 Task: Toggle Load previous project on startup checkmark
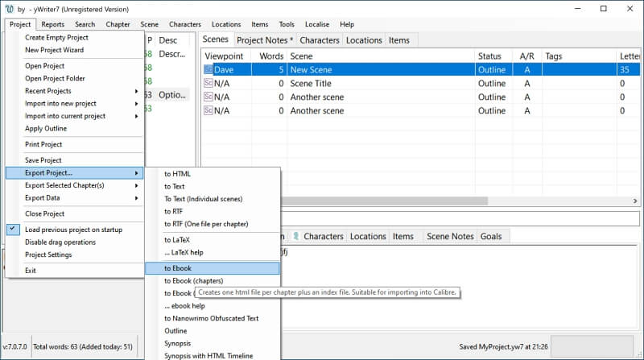pos(13,230)
